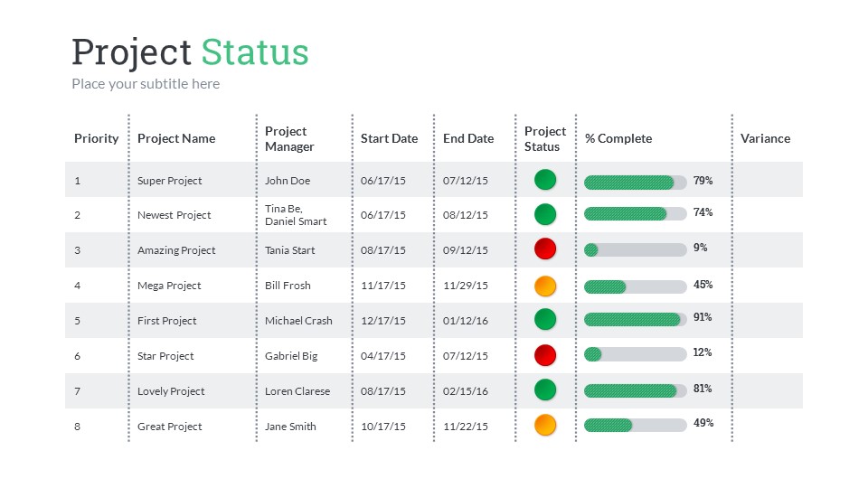Click the Priority column header

[96, 138]
